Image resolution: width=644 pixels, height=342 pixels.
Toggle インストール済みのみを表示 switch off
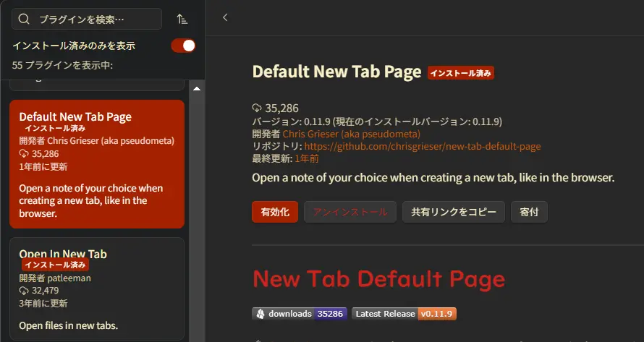point(183,46)
